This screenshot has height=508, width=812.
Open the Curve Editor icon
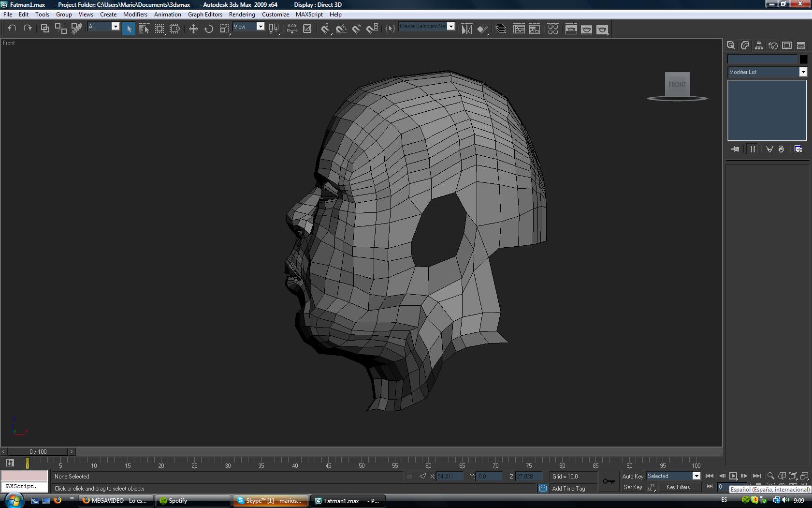coord(519,29)
